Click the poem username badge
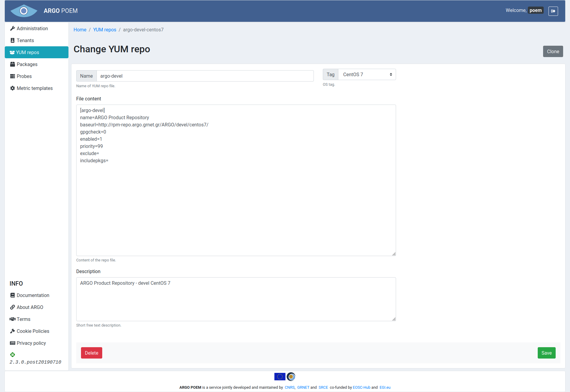Screen dimensions: 570x392 536,10
